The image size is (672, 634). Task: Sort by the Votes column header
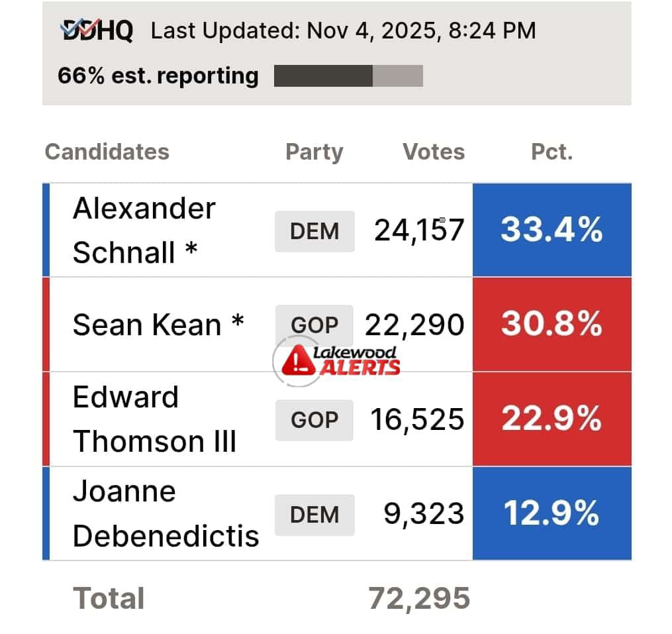[x=434, y=152]
